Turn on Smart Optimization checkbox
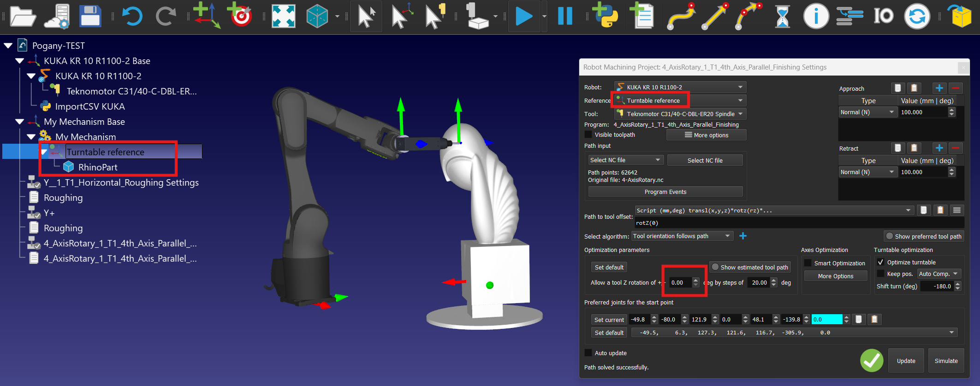Viewport: 980px width, 386px height. coord(808,263)
